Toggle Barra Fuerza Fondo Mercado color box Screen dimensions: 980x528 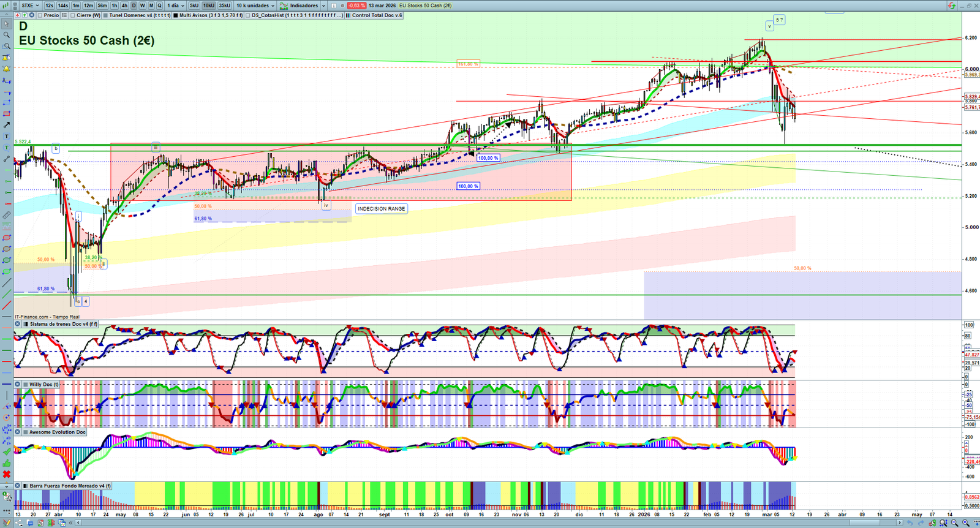coord(26,486)
